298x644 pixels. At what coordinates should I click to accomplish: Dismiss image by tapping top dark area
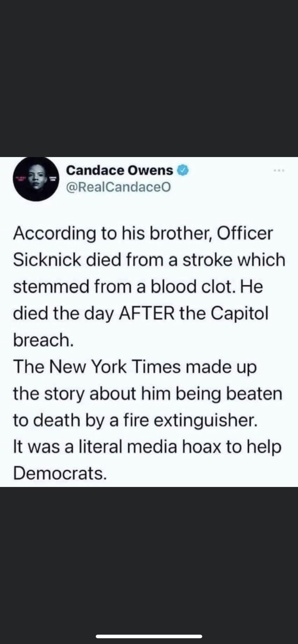click(149, 78)
